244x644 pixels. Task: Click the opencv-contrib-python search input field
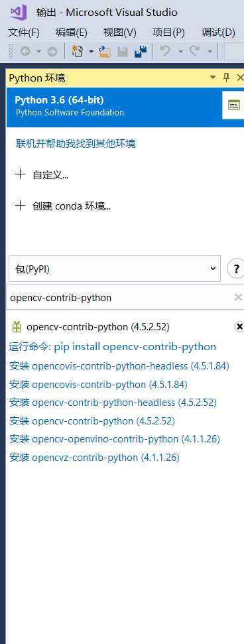click(119, 297)
